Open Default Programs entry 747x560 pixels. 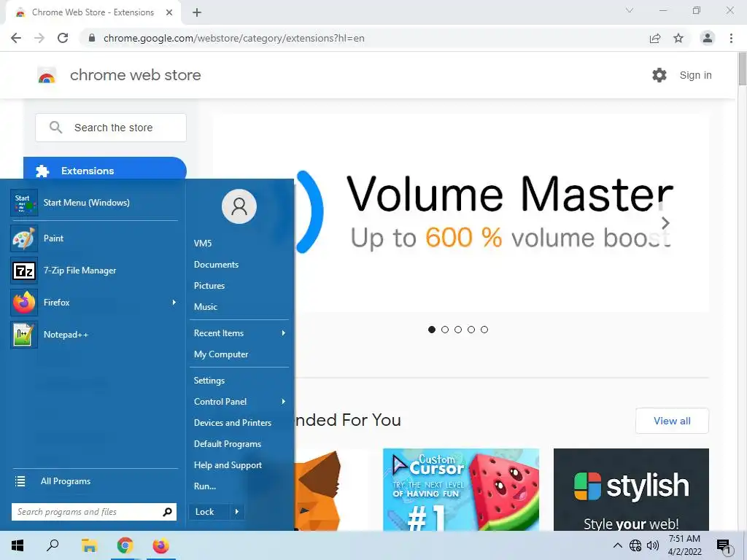(x=228, y=444)
